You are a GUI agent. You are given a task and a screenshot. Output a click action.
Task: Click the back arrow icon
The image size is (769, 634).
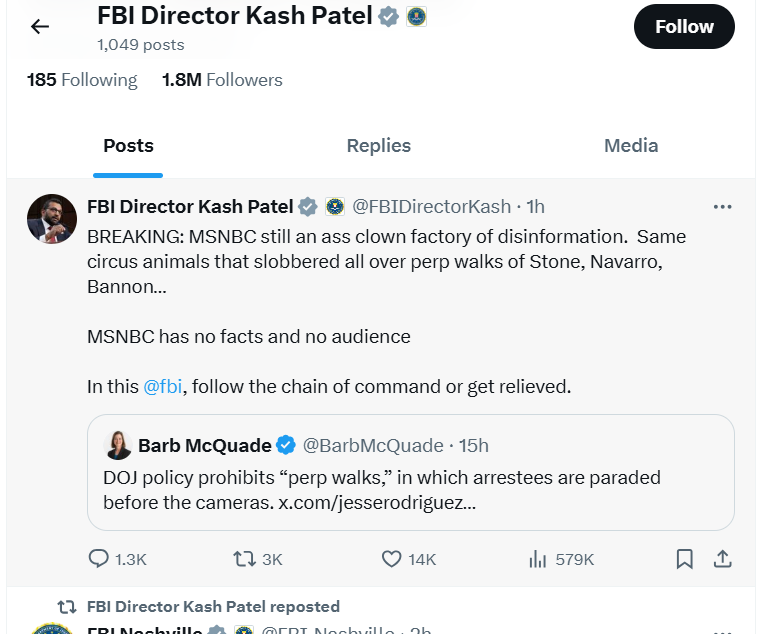pyautogui.click(x=40, y=27)
